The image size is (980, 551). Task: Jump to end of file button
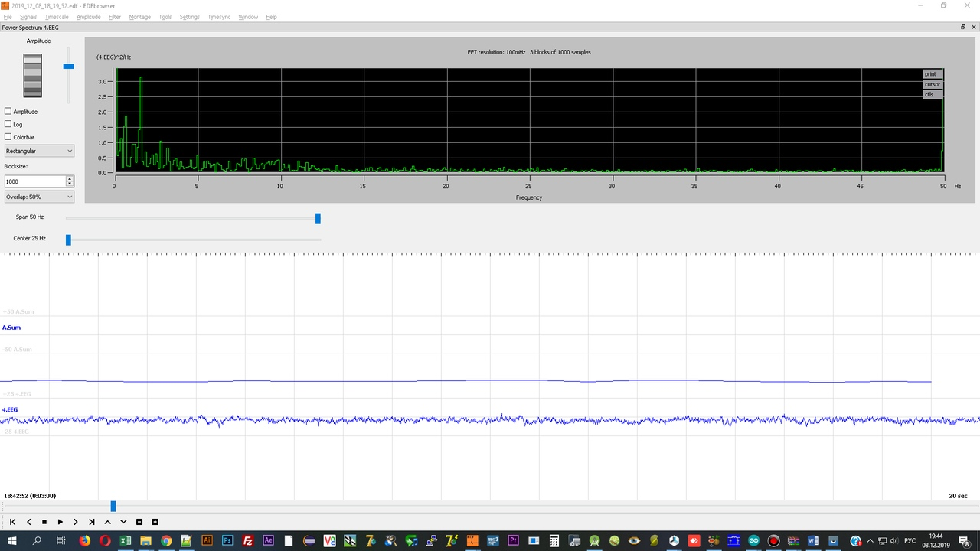(x=92, y=522)
